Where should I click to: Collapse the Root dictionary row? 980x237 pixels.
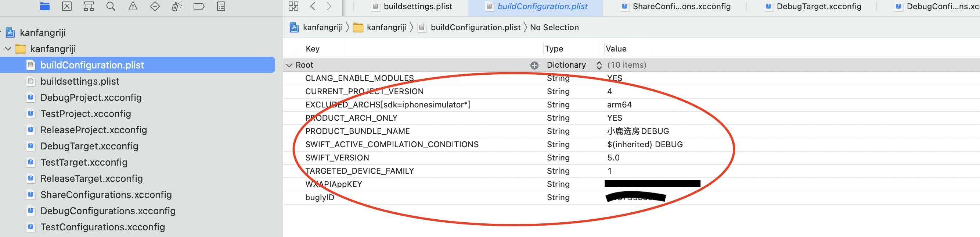[289, 66]
